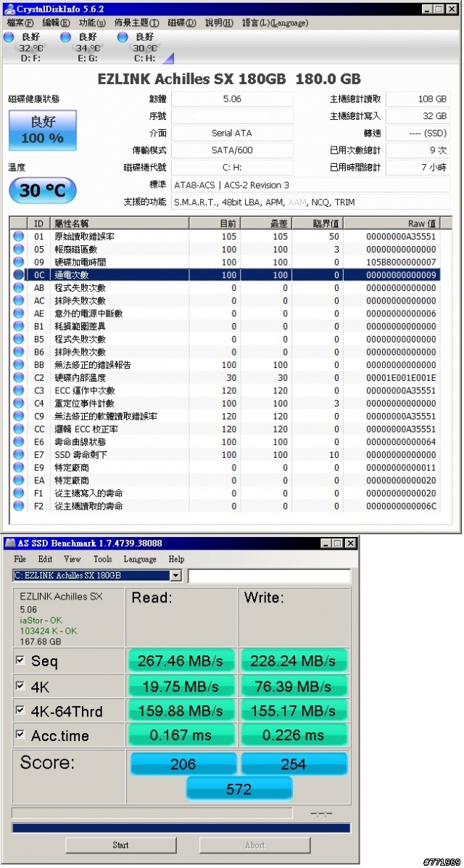Click status orb for attribute AB row
Image resolution: width=464 pixels, height=868 pixels.
pyautogui.click(x=19, y=288)
